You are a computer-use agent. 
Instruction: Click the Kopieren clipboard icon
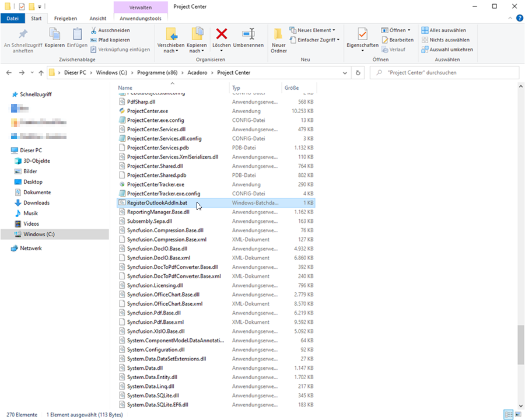point(55,34)
